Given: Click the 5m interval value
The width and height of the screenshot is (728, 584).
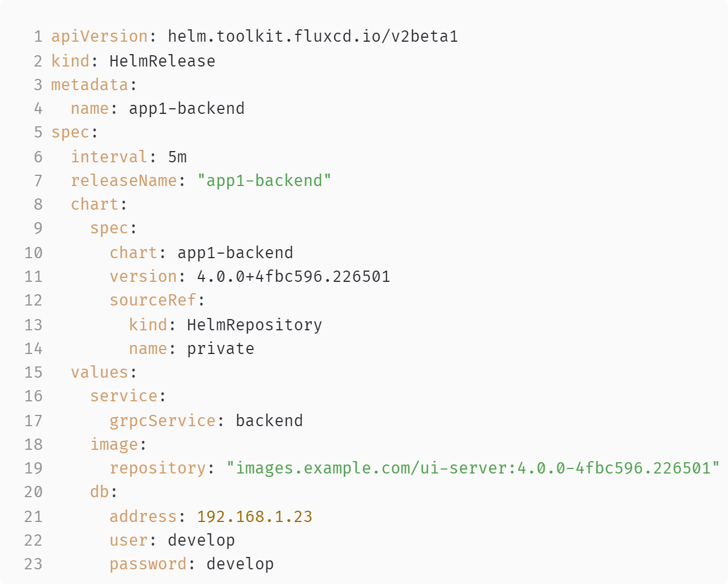Looking at the screenshot, I should tap(177, 157).
